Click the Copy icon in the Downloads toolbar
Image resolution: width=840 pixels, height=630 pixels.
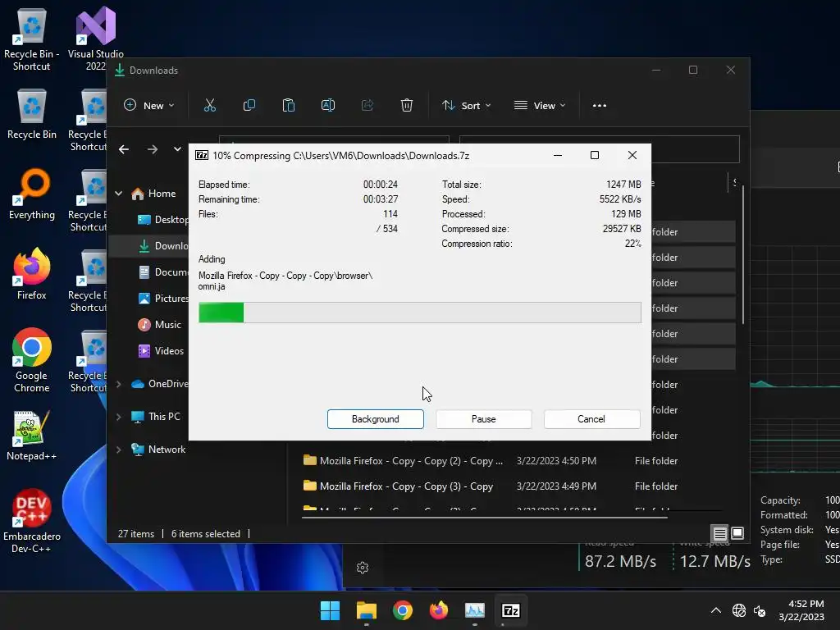[x=249, y=106]
